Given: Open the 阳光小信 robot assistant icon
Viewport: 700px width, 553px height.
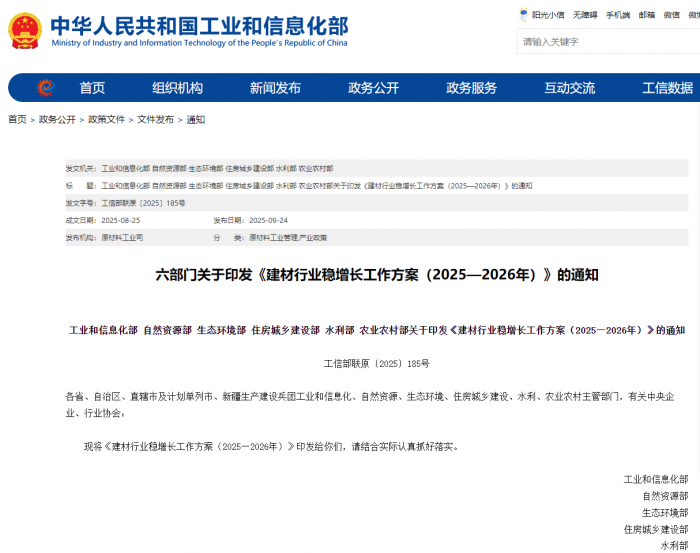Looking at the screenshot, I should pyautogui.click(x=524, y=15).
